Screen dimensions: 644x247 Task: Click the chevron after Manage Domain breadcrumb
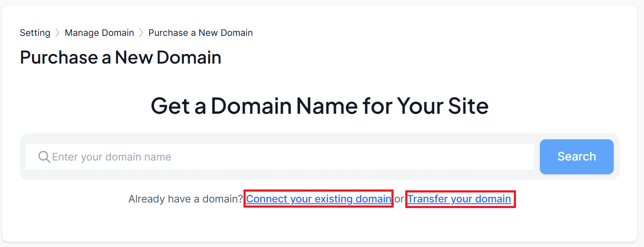[141, 33]
